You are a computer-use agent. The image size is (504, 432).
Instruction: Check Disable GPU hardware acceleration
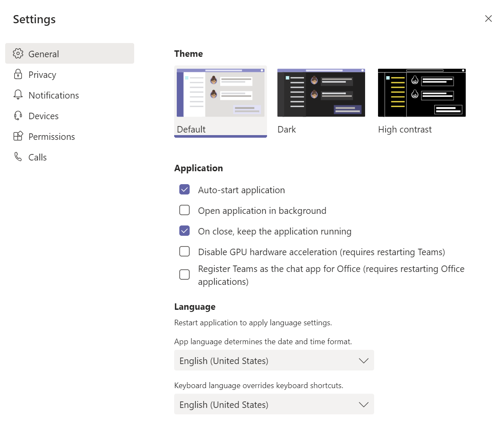pyautogui.click(x=184, y=251)
